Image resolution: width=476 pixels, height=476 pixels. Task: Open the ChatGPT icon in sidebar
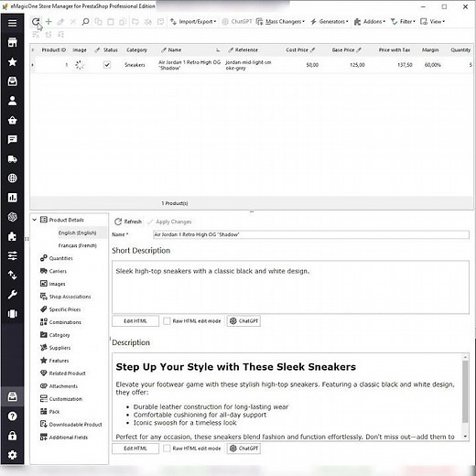(x=12, y=217)
